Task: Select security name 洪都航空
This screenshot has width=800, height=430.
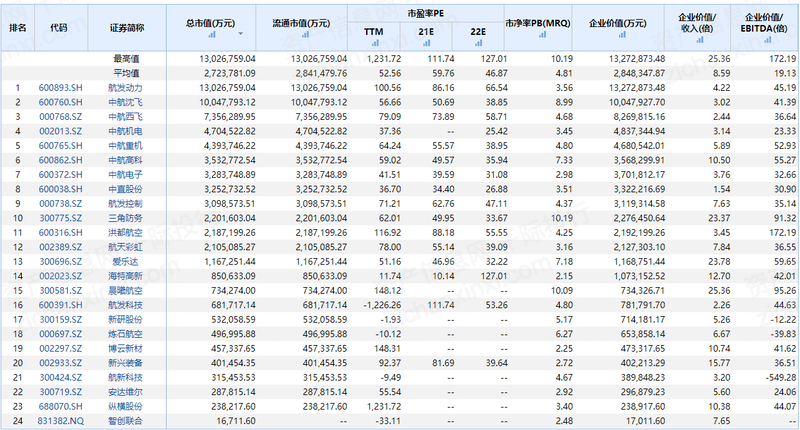Action: coord(126,233)
